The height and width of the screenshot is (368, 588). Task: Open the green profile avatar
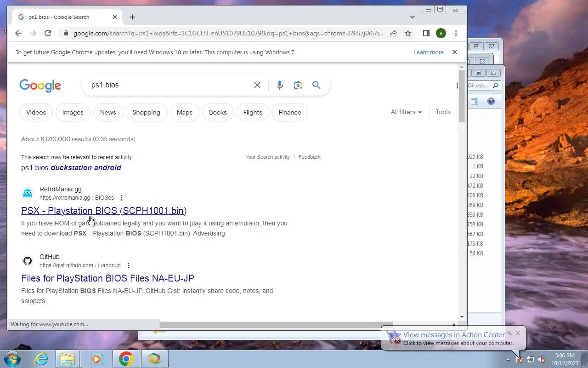pyautogui.click(x=441, y=33)
